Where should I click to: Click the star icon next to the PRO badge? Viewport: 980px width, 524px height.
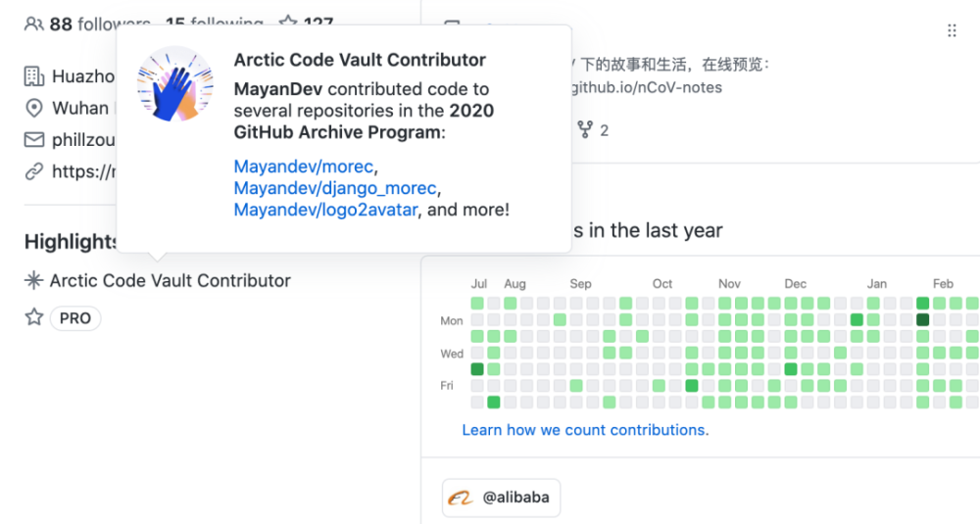click(33, 317)
